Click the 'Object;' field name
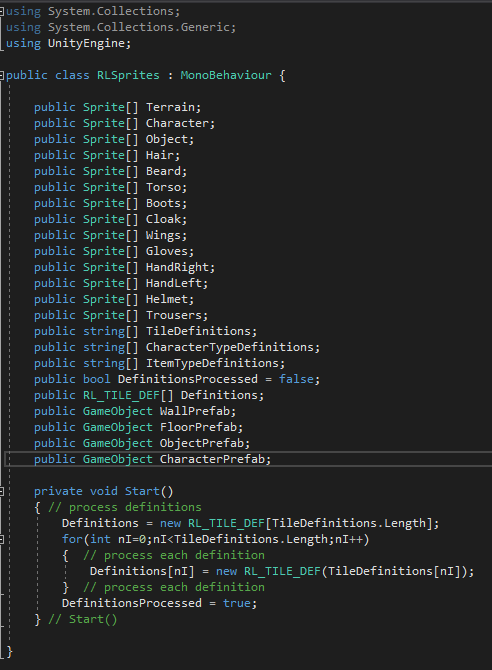The height and width of the screenshot is (670, 492). [170, 139]
